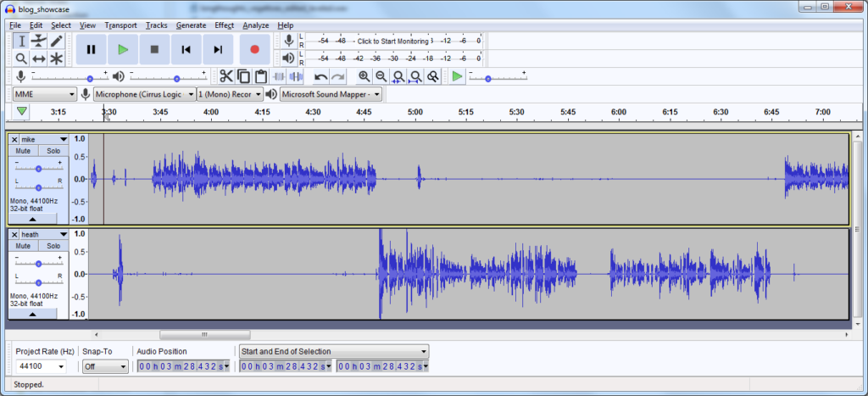This screenshot has height=396, width=868.
Task: Select the Draw pencil tool
Action: tap(57, 41)
